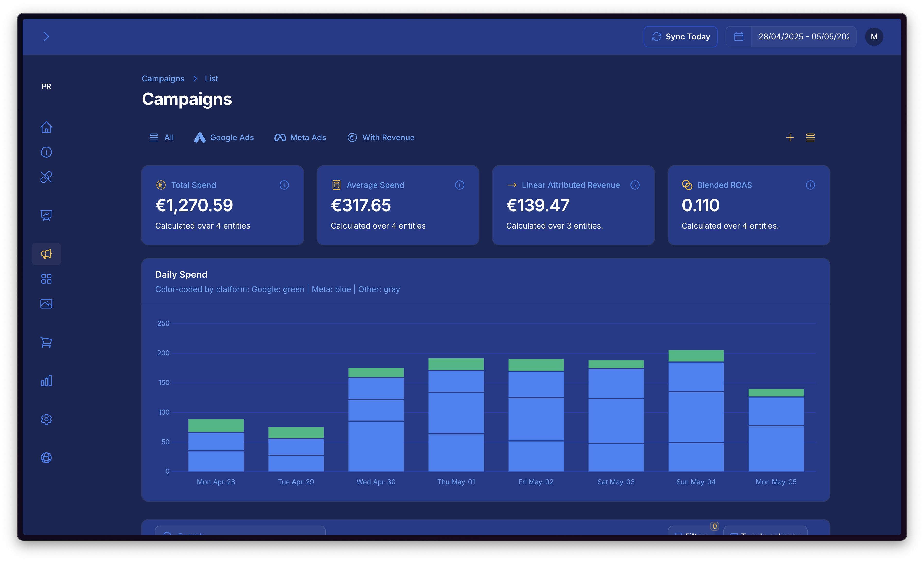
Task: Open the shopping cart sidebar icon
Action: pos(46,342)
